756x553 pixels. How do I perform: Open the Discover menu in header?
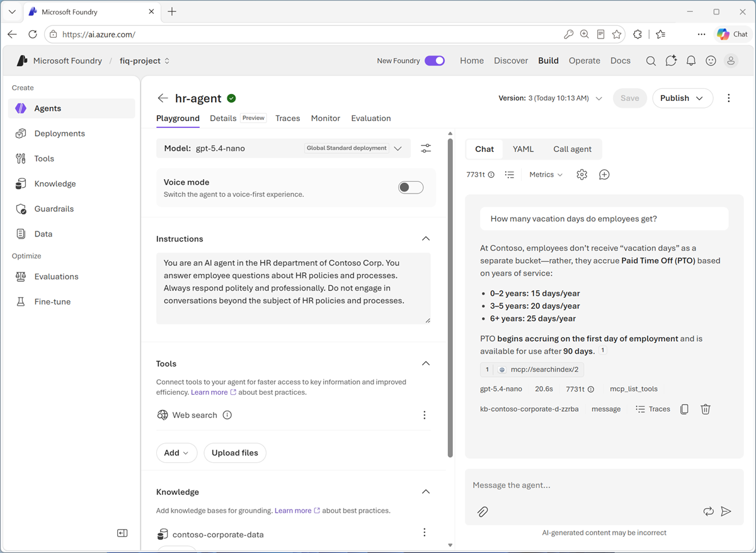pos(511,61)
